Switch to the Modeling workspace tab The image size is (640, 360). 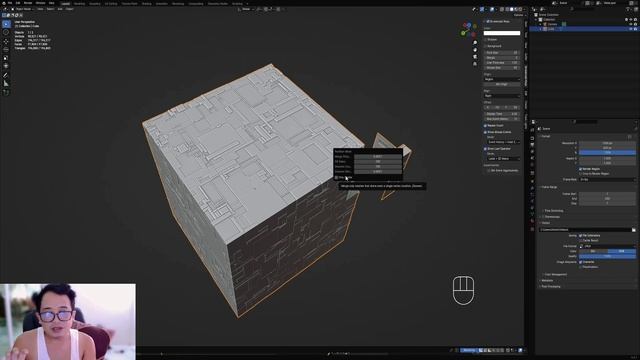coord(80,4)
